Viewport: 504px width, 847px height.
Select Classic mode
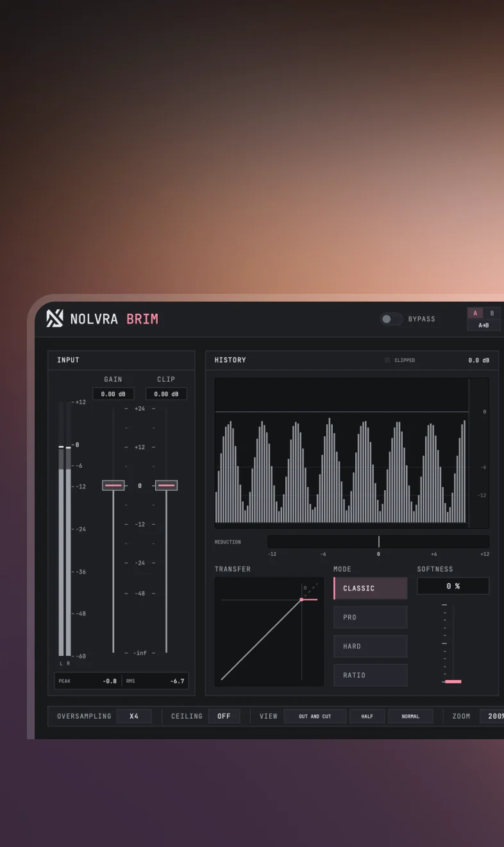pos(371,588)
